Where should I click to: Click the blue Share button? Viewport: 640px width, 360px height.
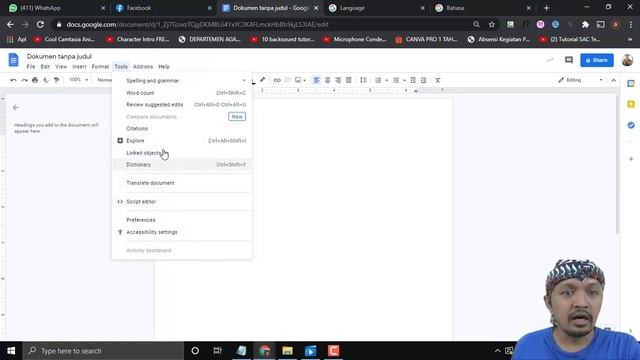point(597,60)
